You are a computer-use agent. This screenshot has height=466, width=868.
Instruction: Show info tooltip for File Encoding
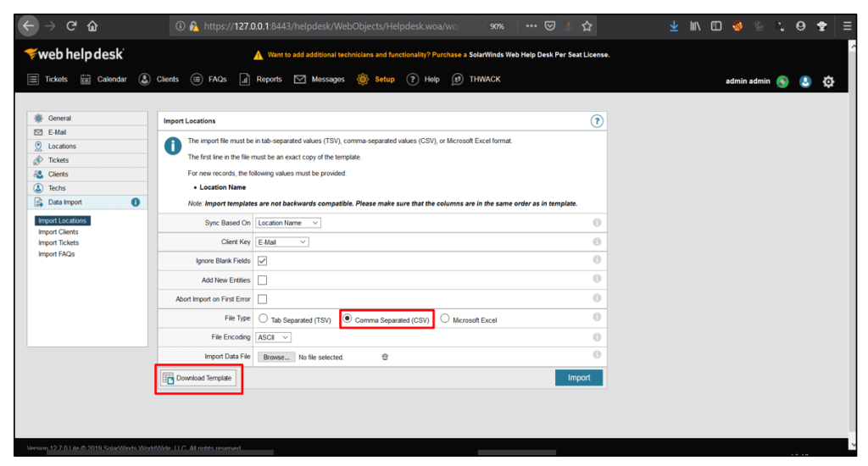pos(597,337)
